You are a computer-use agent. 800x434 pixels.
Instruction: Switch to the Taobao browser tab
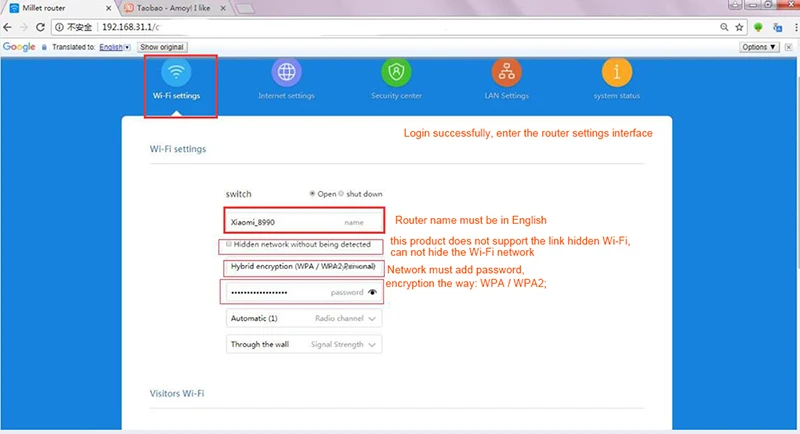coord(173,8)
